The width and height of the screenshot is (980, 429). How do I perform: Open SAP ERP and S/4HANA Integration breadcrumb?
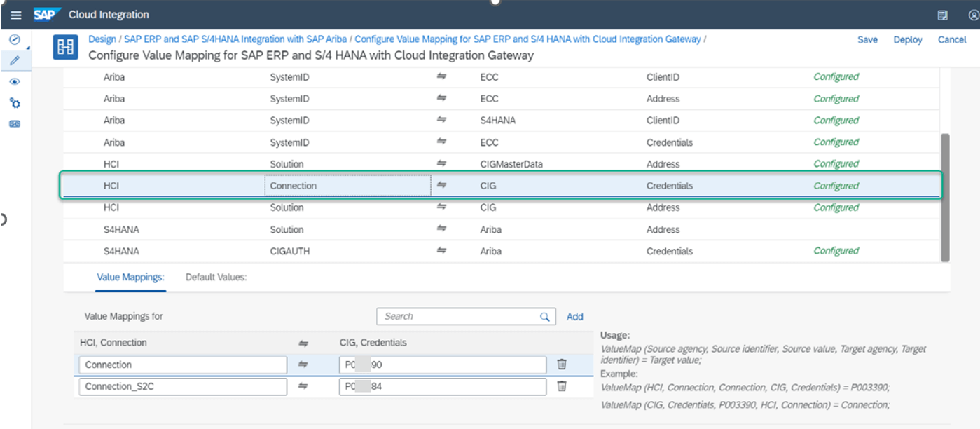(235, 39)
